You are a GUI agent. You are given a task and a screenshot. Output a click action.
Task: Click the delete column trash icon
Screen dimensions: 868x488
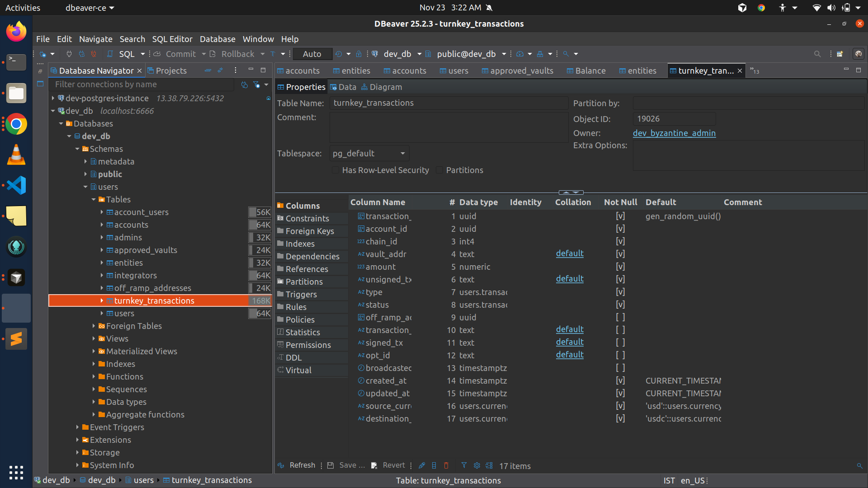(x=446, y=465)
